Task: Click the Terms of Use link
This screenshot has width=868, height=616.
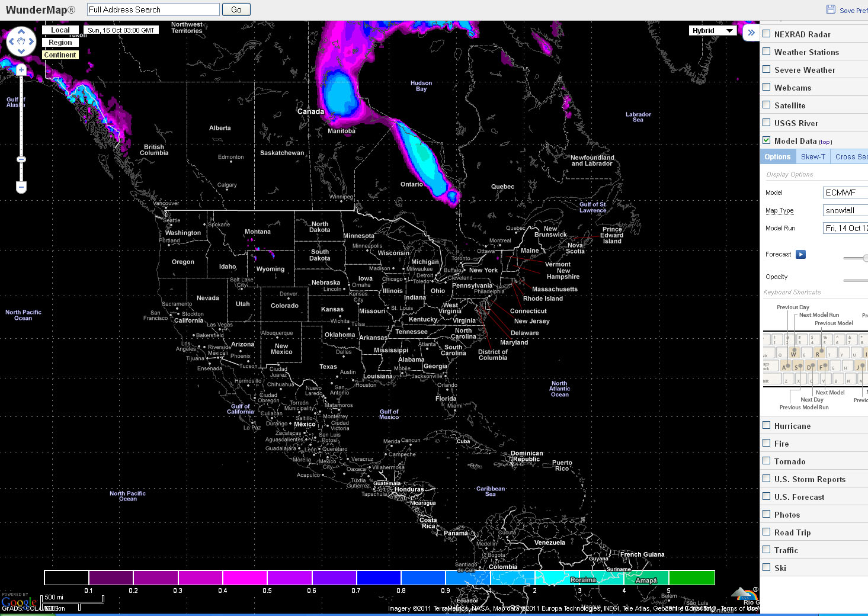Action: (739, 609)
